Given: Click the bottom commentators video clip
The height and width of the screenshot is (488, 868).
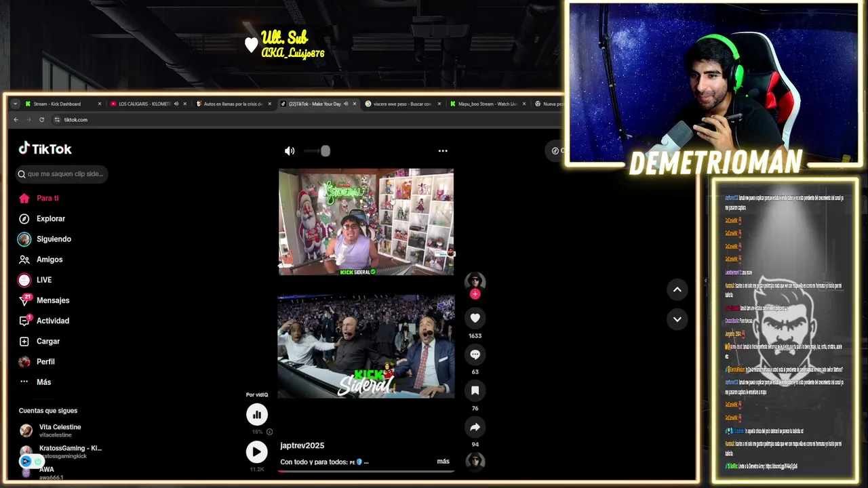Looking at the screenshot, I should [366, 346].
